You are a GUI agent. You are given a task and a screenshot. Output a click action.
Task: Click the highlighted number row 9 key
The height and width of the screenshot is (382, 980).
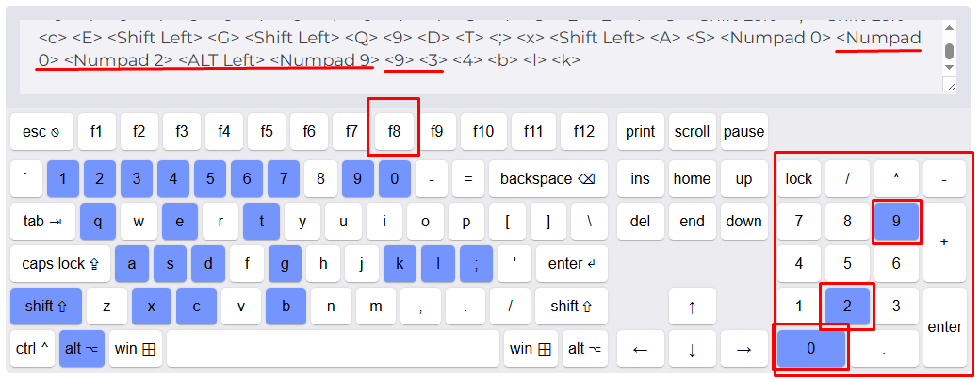[x=357, y=179]
